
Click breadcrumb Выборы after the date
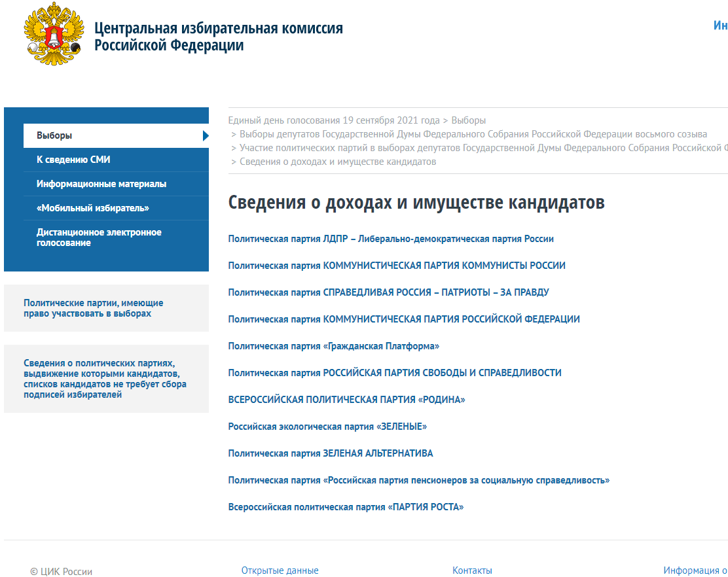point(469,120)
